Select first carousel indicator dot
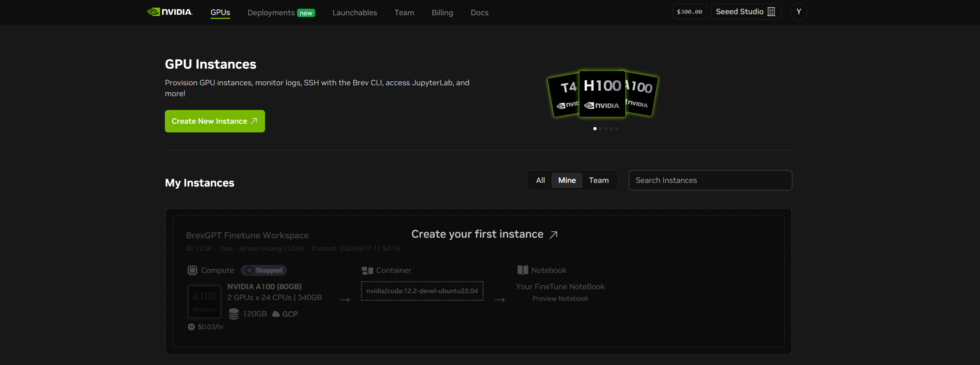 point(595,128)
